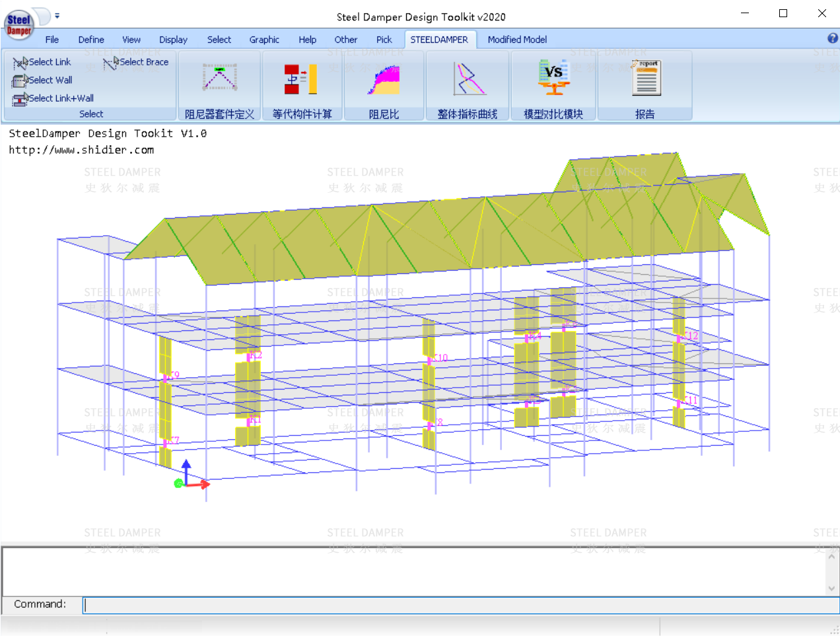
Task: Open the Define menu
Action: (x=91, y=40)
